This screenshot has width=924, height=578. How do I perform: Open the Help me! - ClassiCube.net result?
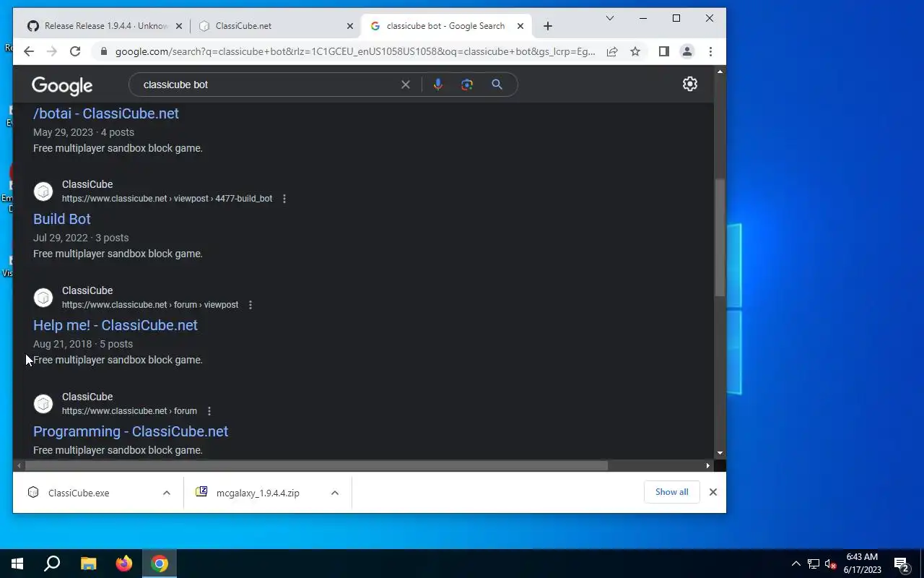pos(115,325)
